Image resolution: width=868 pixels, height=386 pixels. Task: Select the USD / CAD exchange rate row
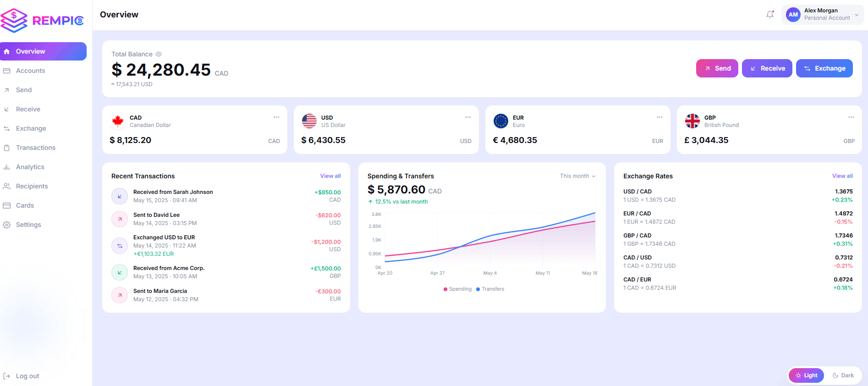pos(738,196)
